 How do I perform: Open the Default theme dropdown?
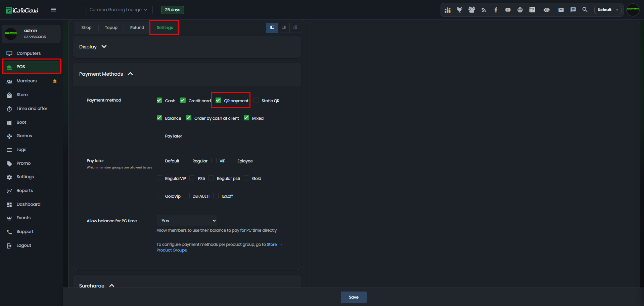[608, 10]
